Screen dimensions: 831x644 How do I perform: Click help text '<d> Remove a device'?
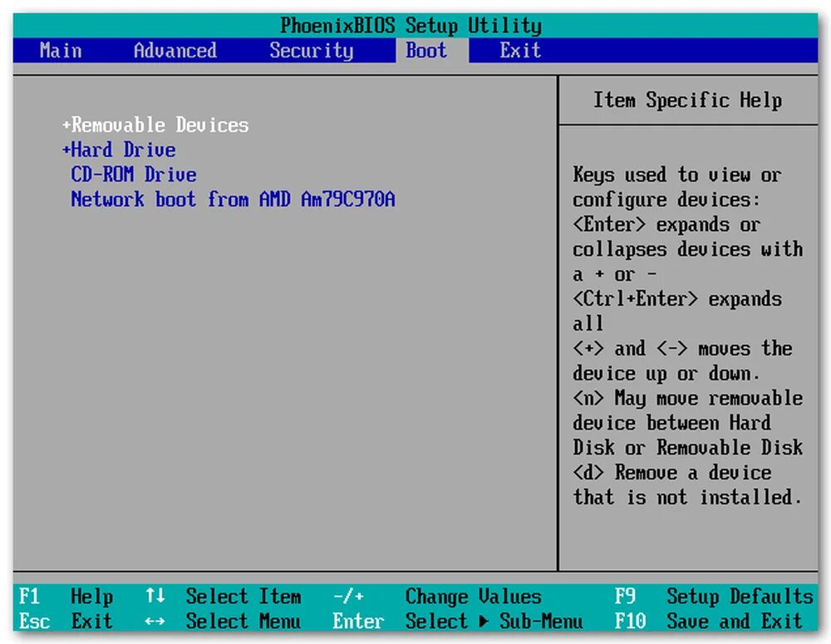click(672, 472)
